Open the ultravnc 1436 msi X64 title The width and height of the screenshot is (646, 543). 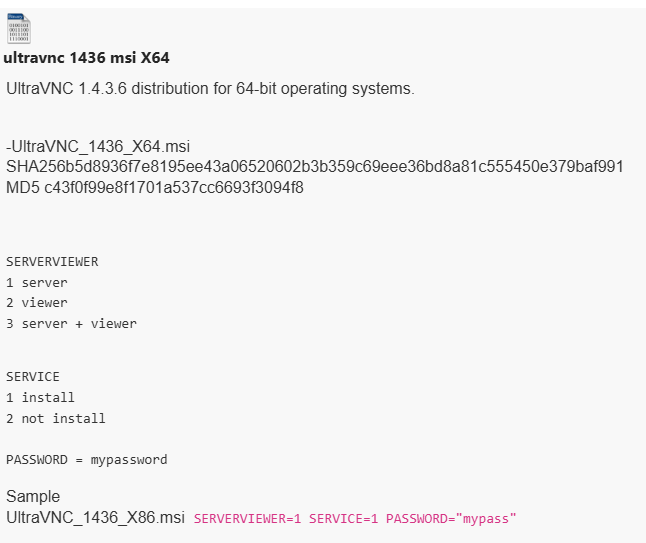pos(86,58)
